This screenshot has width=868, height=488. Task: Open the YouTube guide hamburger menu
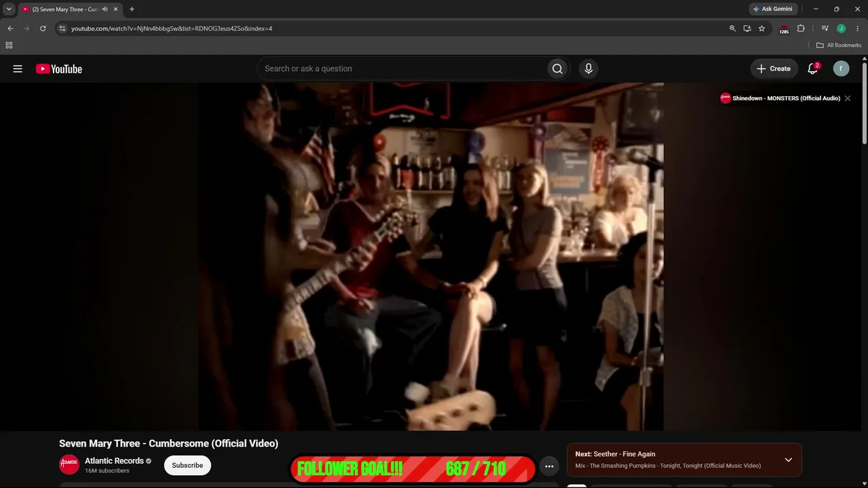(x=18, y=68)
